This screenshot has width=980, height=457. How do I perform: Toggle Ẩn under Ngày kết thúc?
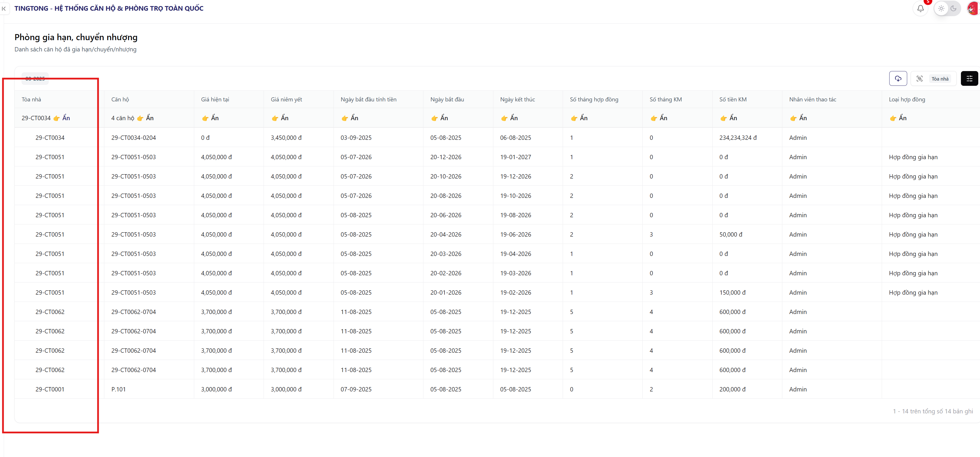click(x=514, y=118)
